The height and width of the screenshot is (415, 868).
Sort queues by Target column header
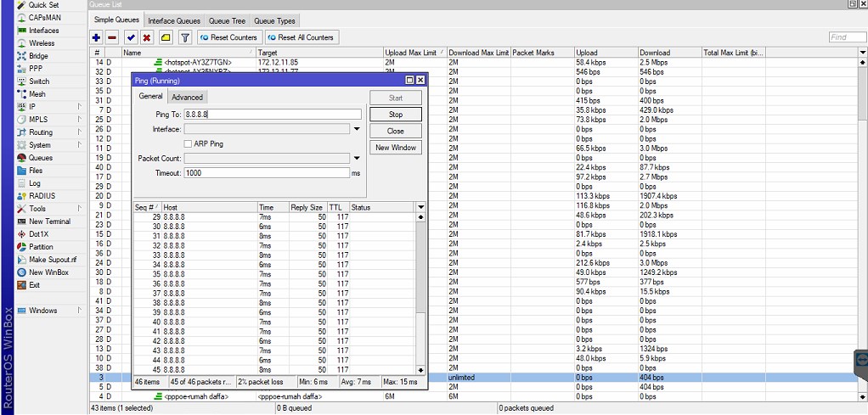319,53
